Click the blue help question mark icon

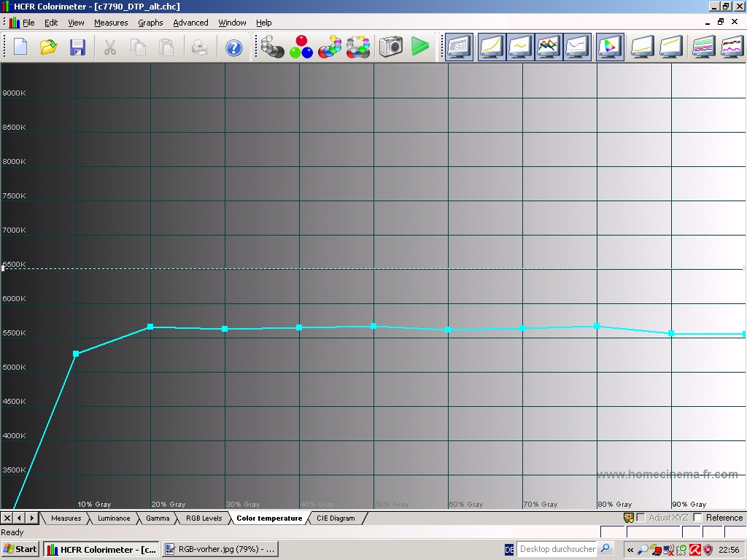pos(233,47)
